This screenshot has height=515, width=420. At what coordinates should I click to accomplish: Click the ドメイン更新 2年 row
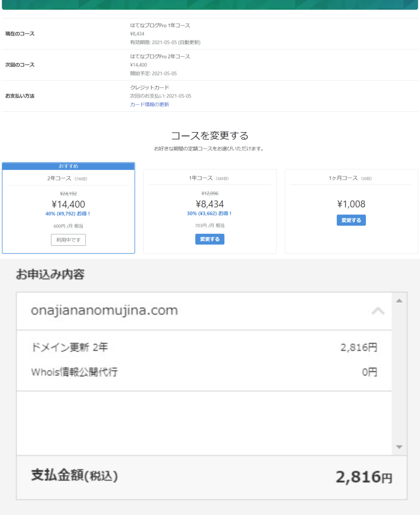(204, 348)
